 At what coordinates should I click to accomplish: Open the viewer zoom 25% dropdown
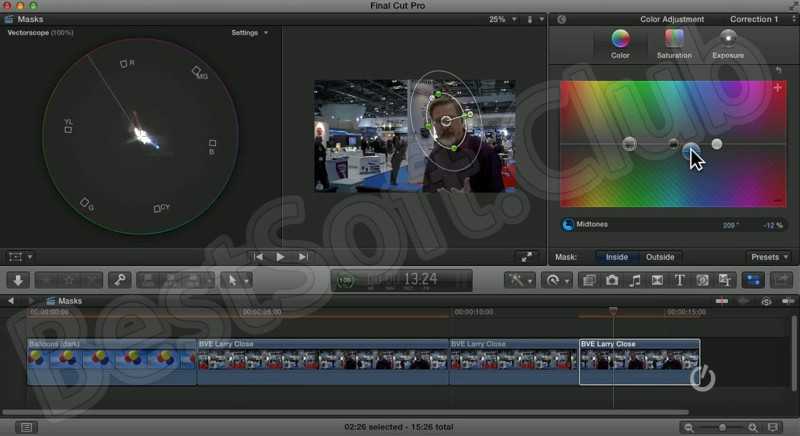(x=503, y=19)
